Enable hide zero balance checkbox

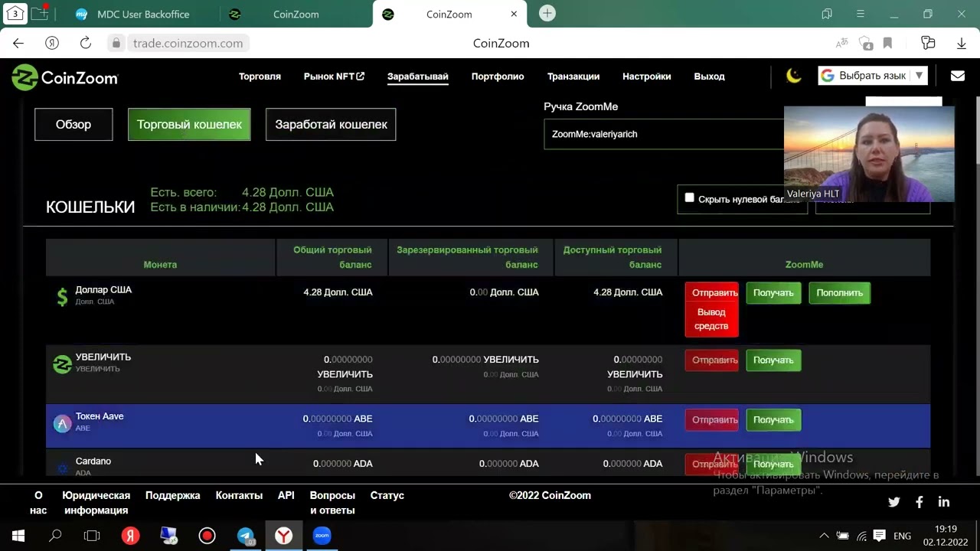pyautogui.click(x=689, y=198)
